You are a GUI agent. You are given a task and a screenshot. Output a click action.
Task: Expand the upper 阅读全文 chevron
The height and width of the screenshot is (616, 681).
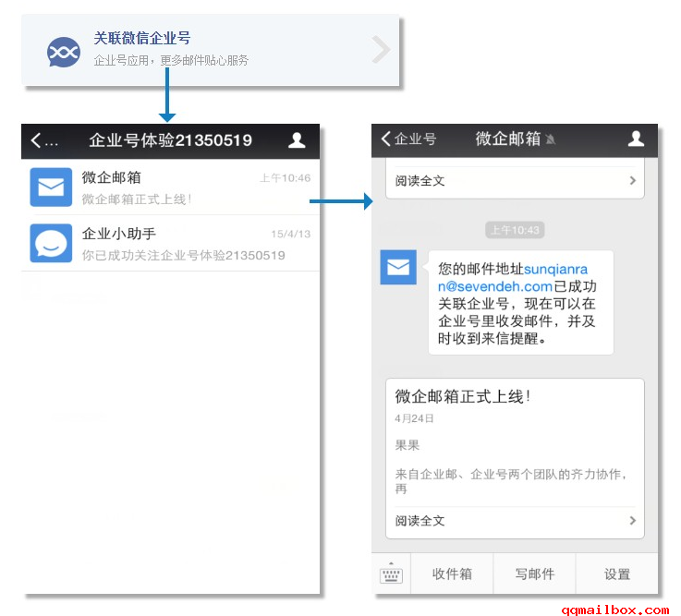(632, 181)
